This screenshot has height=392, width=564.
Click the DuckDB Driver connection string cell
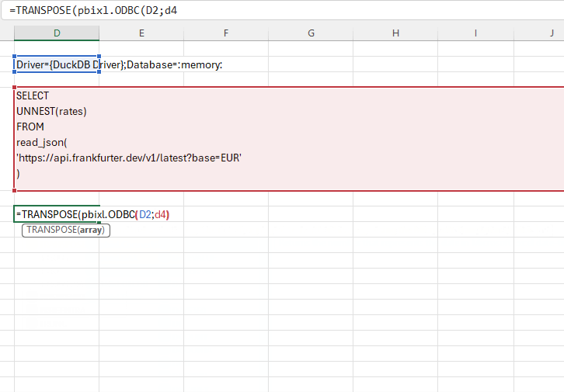point(57,64)
